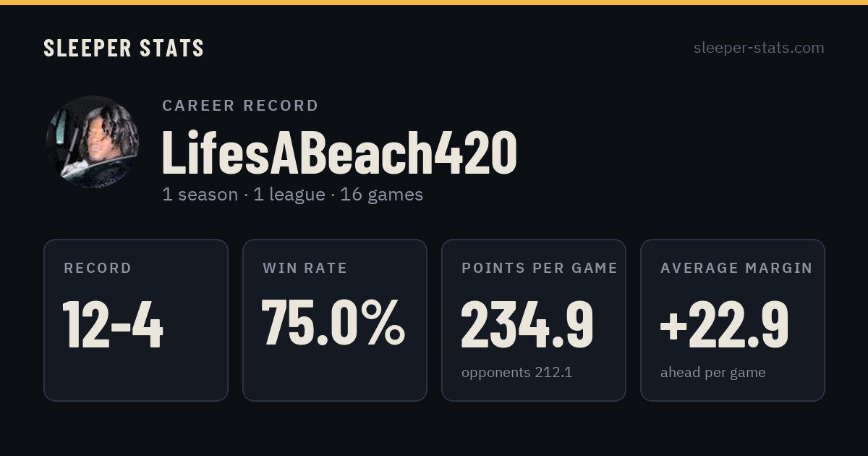Click the Career Record label
Screen dimensions: 868x456
tap(240, 106)
